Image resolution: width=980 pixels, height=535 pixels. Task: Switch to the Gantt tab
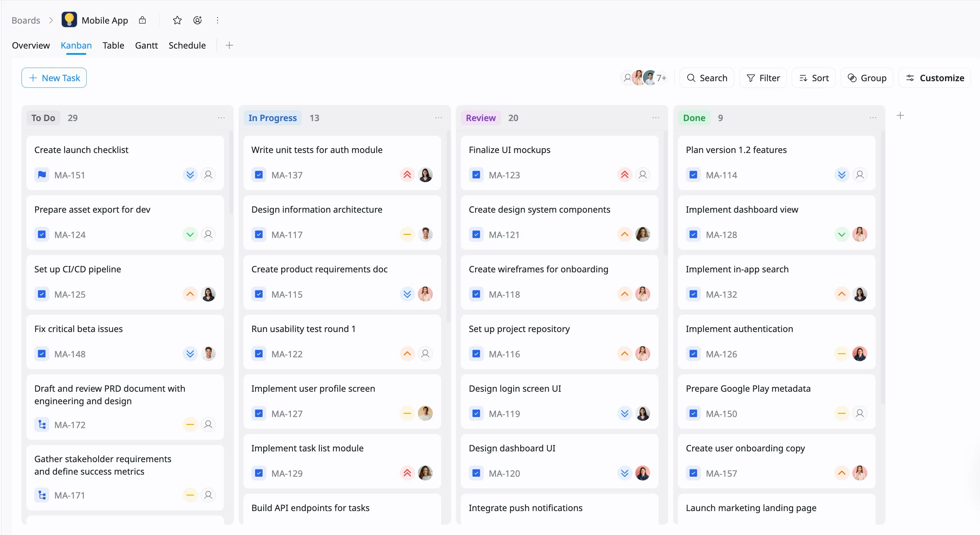click(146, 45)
